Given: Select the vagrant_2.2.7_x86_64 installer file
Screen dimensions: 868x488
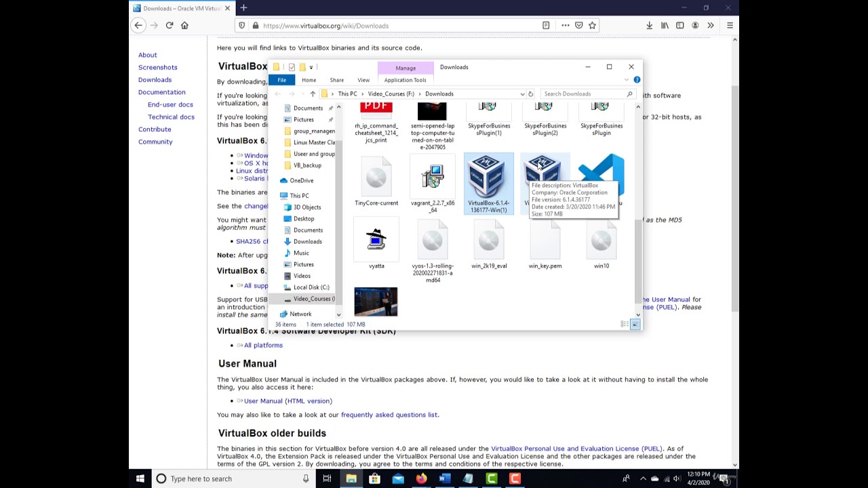Looking at the screenshot, I should point(433,184).
